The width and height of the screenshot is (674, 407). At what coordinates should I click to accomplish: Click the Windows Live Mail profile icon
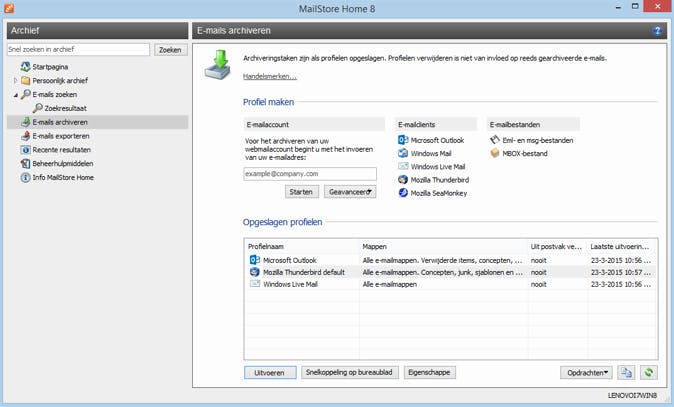click(255, 284)
